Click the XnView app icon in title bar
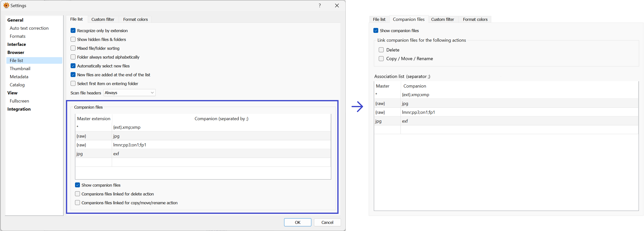Viewport: 644px width, 231px height. 6,5
